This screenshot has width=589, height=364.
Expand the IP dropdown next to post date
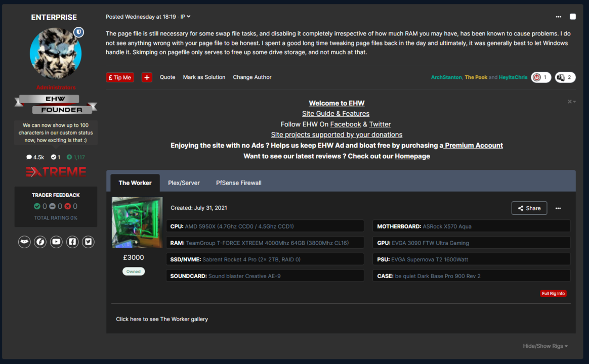pos(186,17)
